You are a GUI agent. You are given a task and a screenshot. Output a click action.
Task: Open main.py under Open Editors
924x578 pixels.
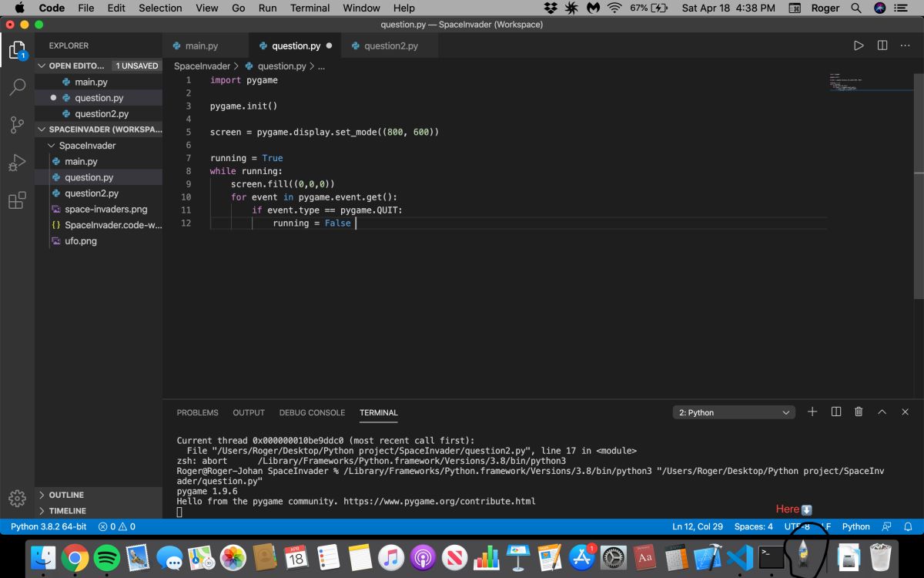point(99,82)
